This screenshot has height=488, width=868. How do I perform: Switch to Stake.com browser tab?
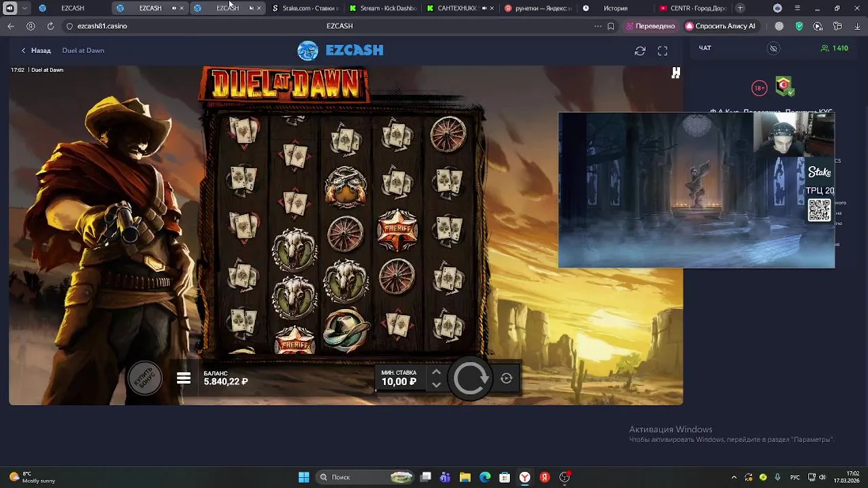pyautogui.click(x=304, y=8)
